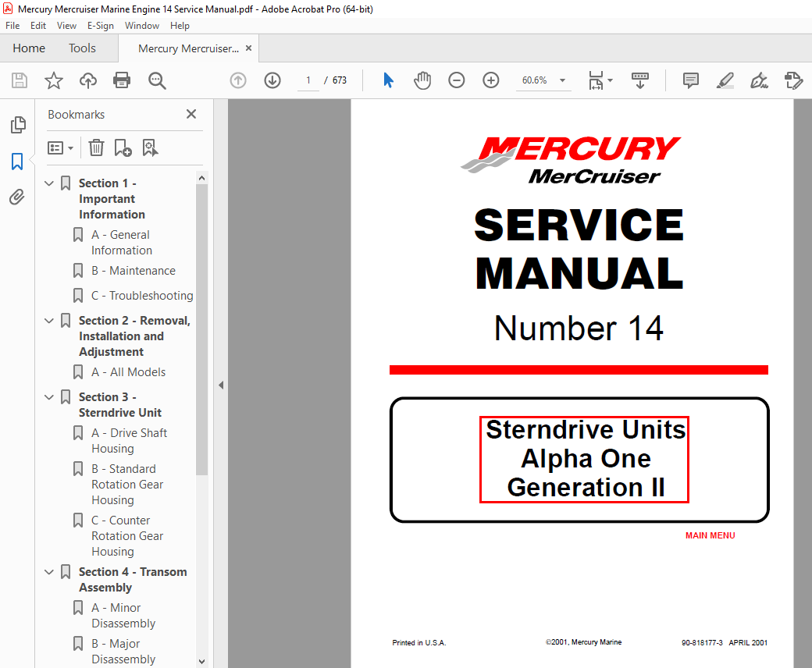Find current bookmark icon

[150, 148]
